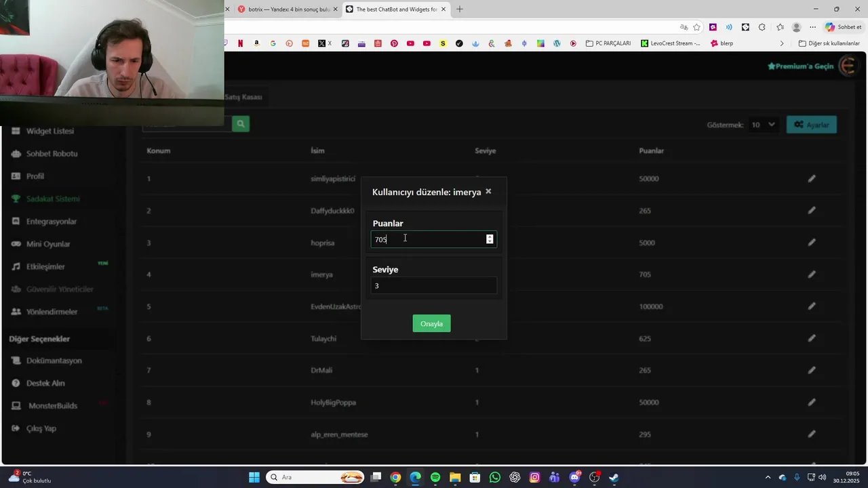Click the Entegrasyonlar sidebar icon
The image size is (868, 488).
[x=16, y=222]
